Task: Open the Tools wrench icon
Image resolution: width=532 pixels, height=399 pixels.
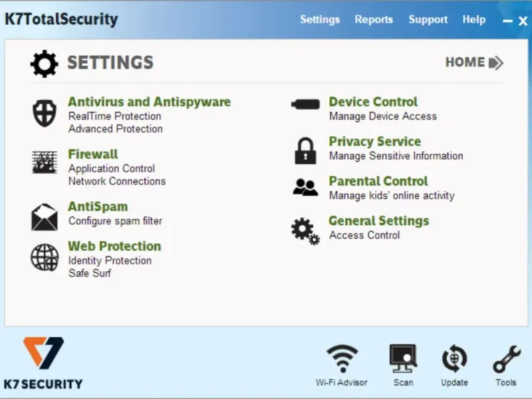Action: (506, 365)
